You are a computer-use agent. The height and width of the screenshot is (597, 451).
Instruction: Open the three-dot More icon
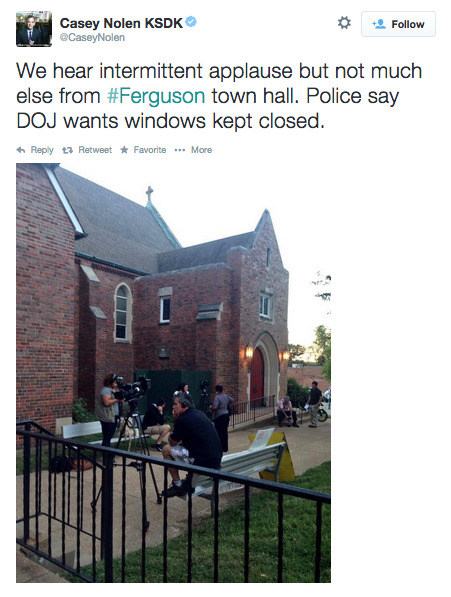pos(180,150)
